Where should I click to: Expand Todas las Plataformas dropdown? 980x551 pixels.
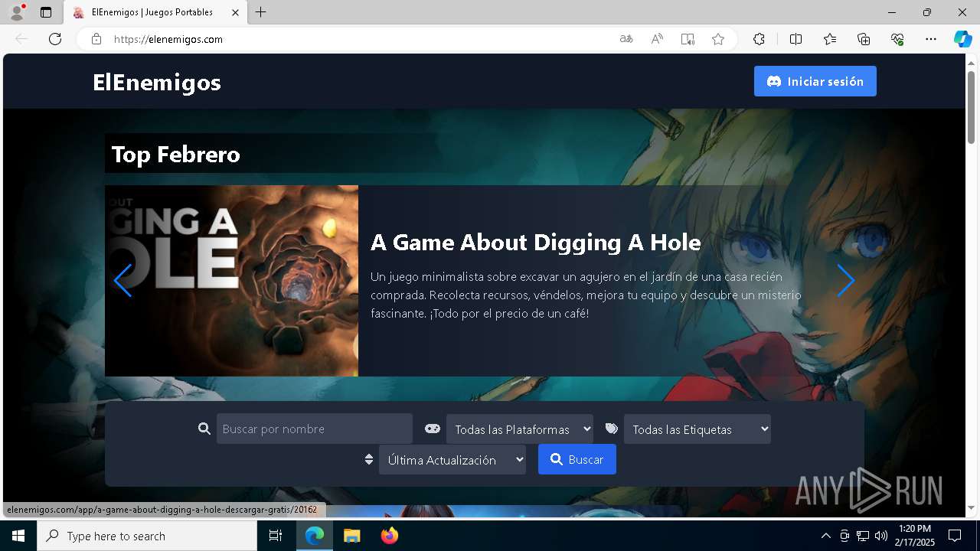coord(520,429)
